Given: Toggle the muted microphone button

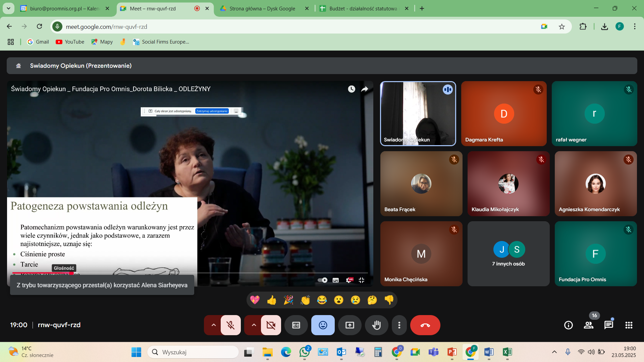Looking at the screenshot, I should tap(230, 325).
